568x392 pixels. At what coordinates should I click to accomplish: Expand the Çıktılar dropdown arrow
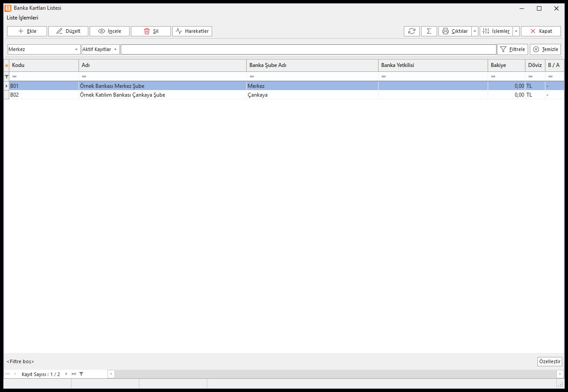475,31
